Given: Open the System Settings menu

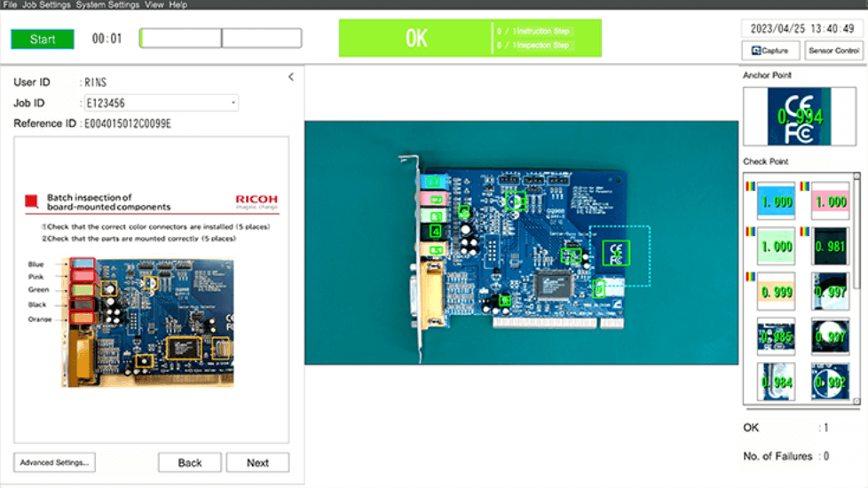Looking at the screenshot, I should tap(107, 4).
